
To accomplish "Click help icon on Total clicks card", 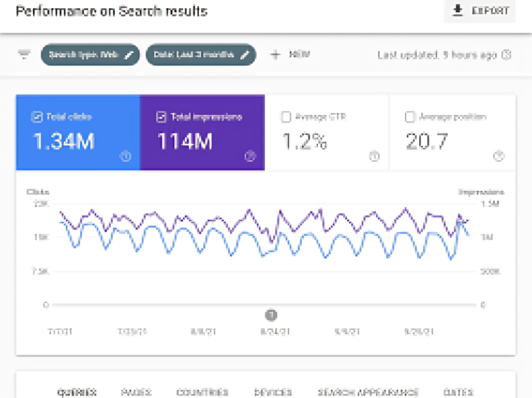I will [125, 157].
